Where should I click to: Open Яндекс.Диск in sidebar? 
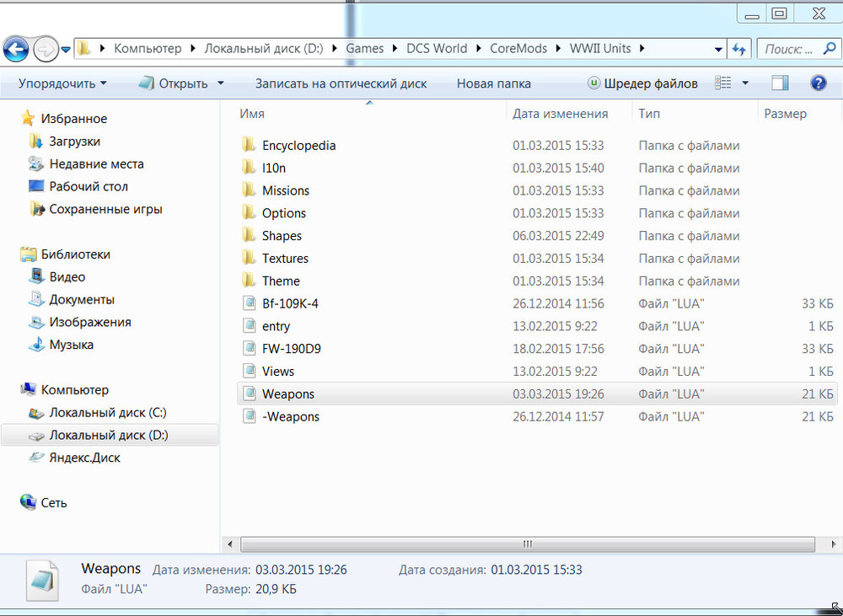(84, 458)
